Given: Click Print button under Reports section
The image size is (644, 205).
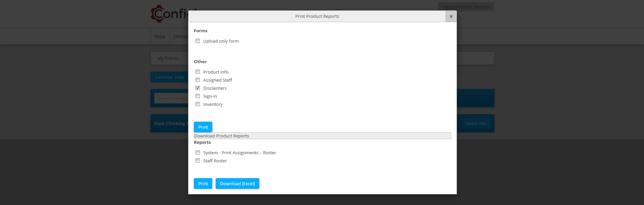Looking at the screenshot, I should 203,183.
